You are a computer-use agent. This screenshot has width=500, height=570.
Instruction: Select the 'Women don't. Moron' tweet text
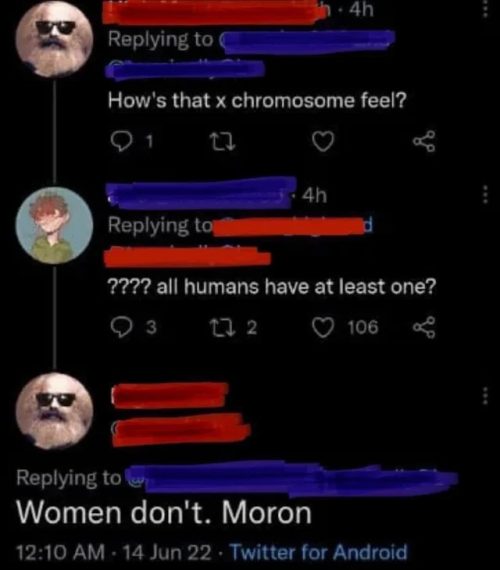164,513
